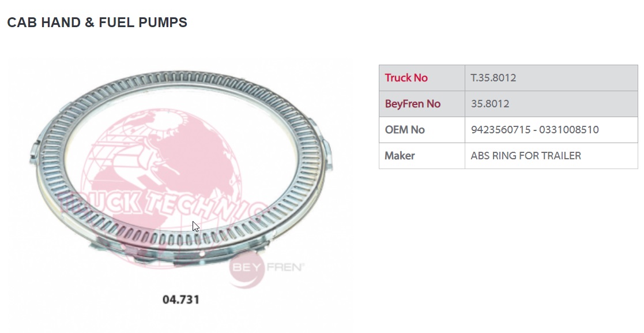Click the small hole at ring's bottom

[202, 255]
